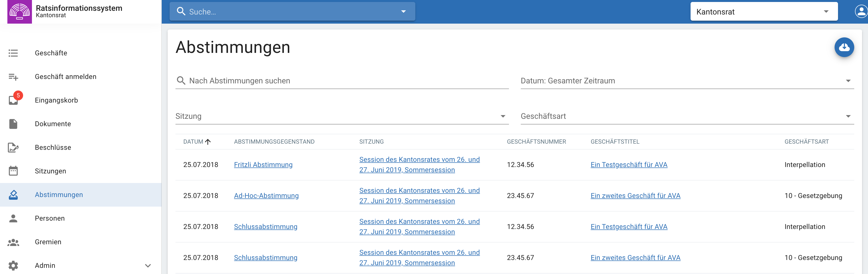Open the Ad-Hoc-Abstimmung link
The image size is (868, 274).
click(266, 196)
